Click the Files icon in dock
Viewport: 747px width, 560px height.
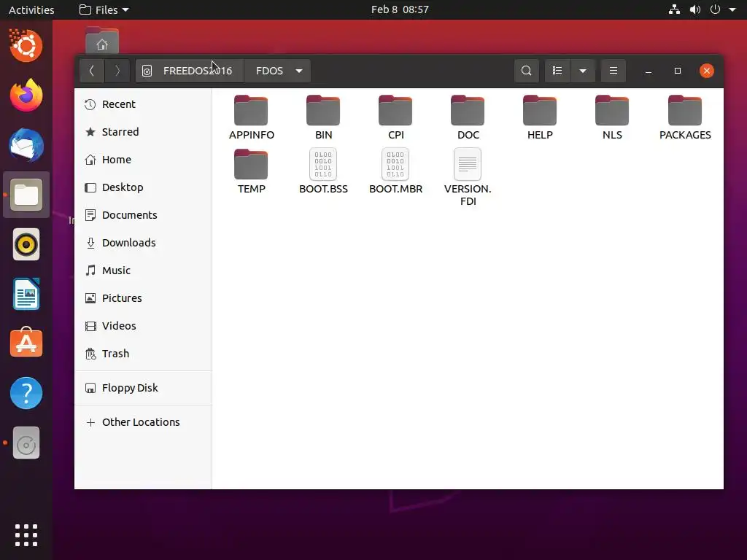(26, 195)
